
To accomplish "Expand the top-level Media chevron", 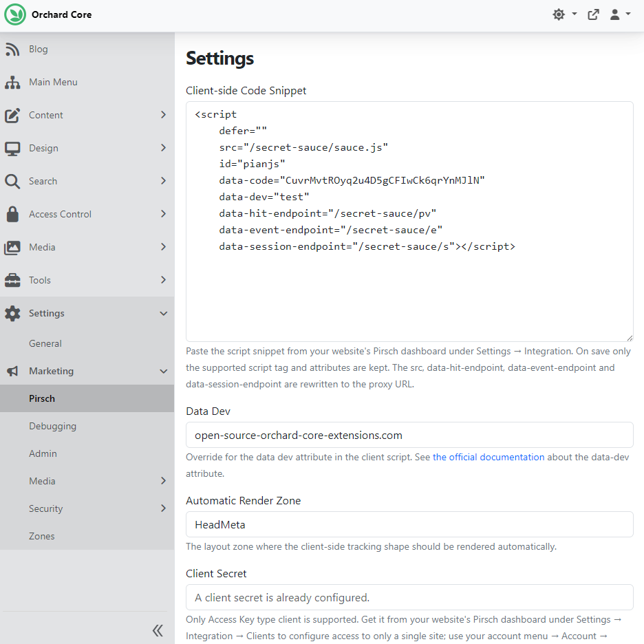I will coord(164,247).
